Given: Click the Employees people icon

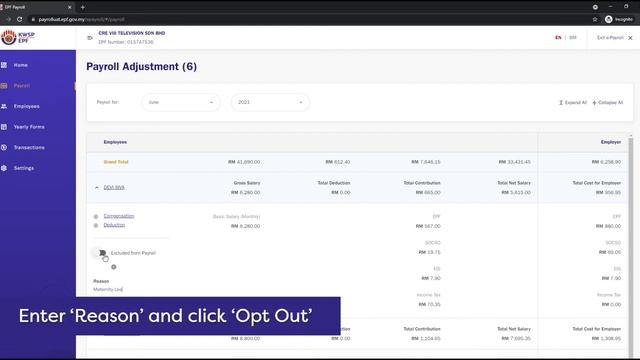Looking at the screenshot, I should coord(4,106).
